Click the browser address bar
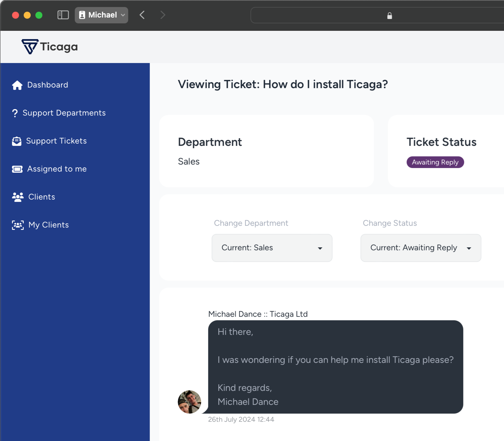 pos(377,15)
